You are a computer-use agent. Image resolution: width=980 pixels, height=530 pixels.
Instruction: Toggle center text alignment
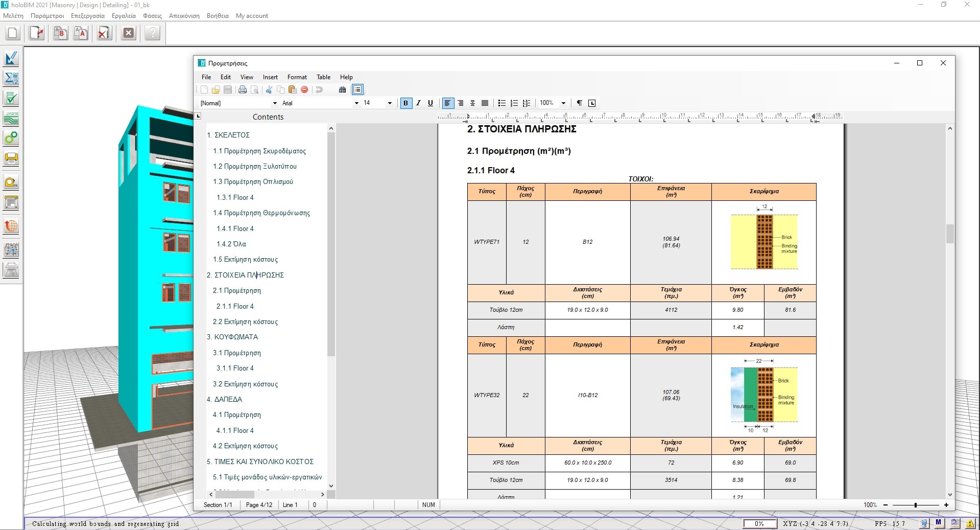[472, 103]
